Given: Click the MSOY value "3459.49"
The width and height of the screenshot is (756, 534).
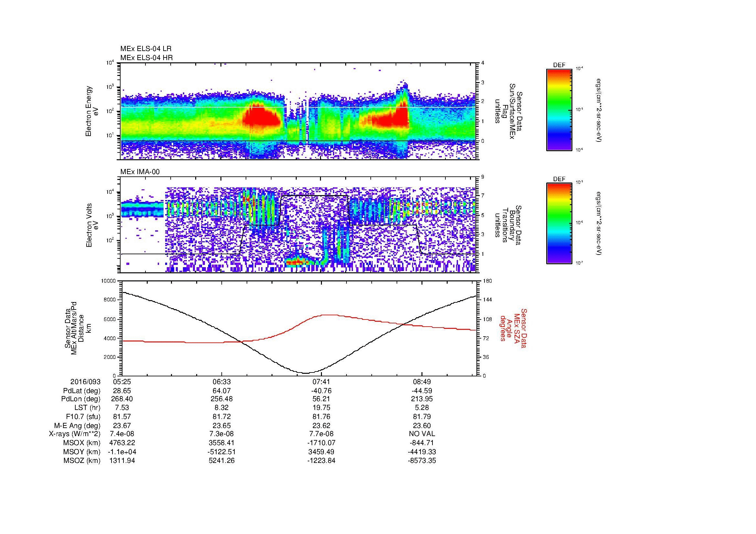Looking at the screenshot, I should [321, 452].
